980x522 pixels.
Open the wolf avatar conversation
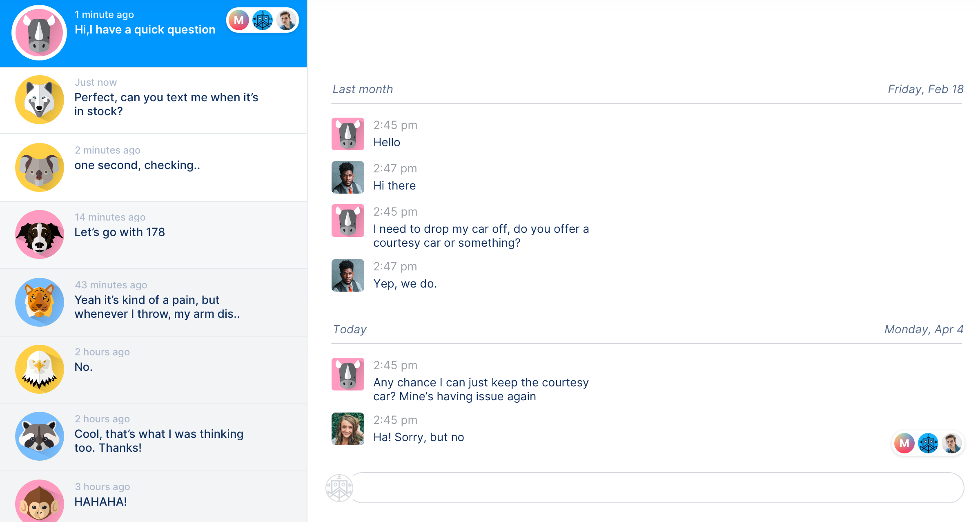point(39,100)
